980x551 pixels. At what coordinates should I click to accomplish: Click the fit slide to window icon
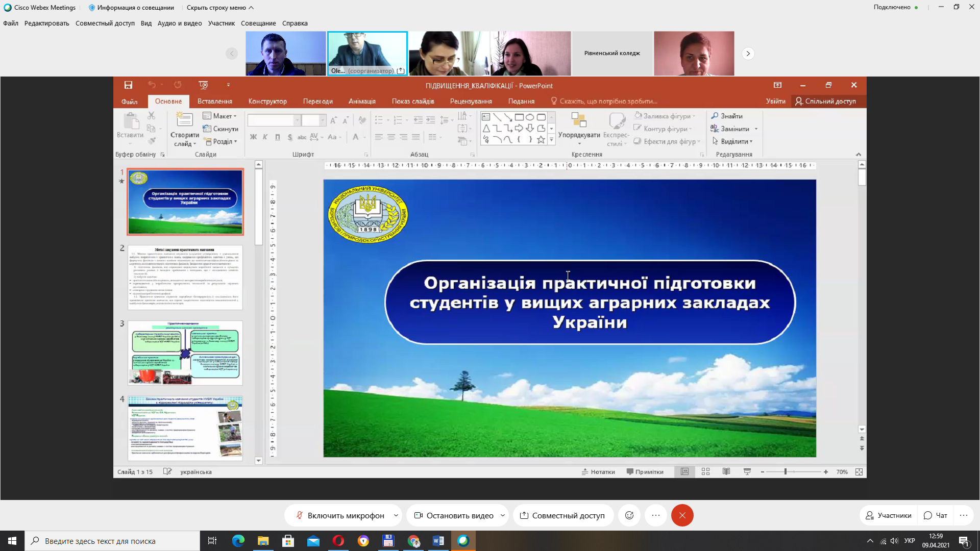coord(859,472)
